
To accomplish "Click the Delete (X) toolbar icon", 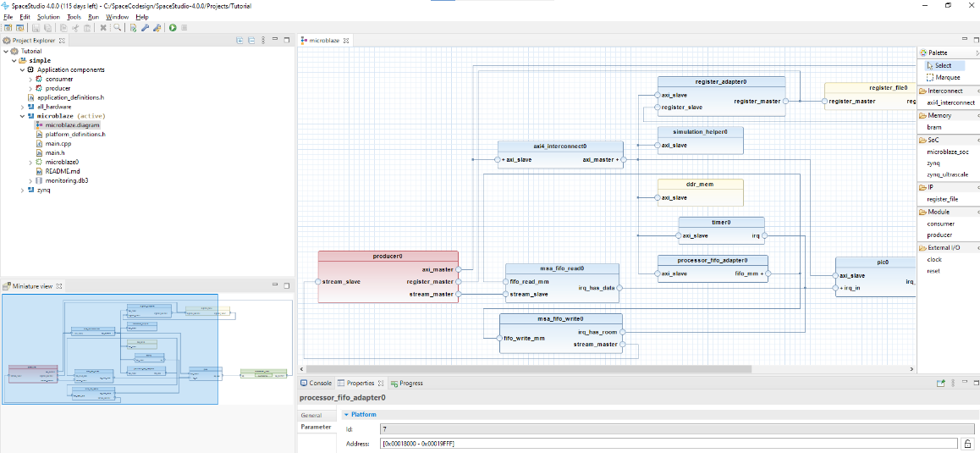I will 103,28.
